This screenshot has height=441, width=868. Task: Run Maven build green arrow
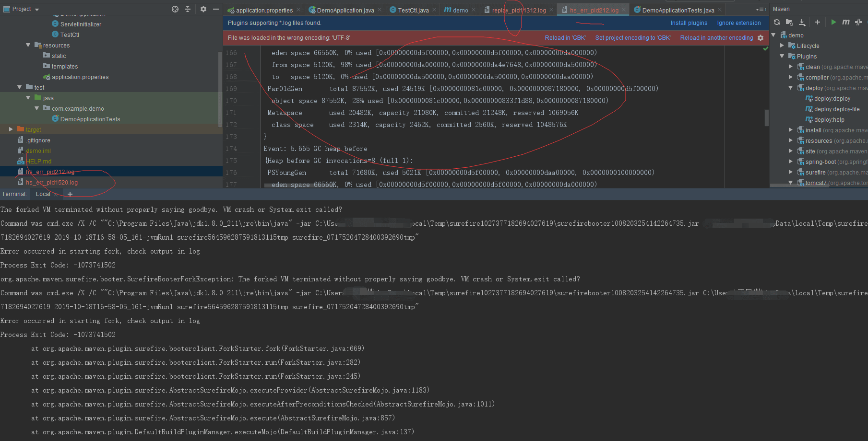(833, 22)
